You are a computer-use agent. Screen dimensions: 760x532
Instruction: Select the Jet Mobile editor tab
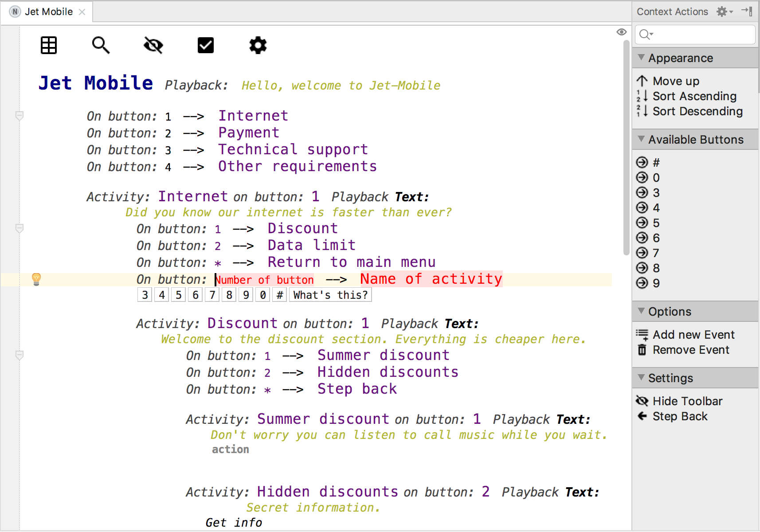[x=48, y=12]
